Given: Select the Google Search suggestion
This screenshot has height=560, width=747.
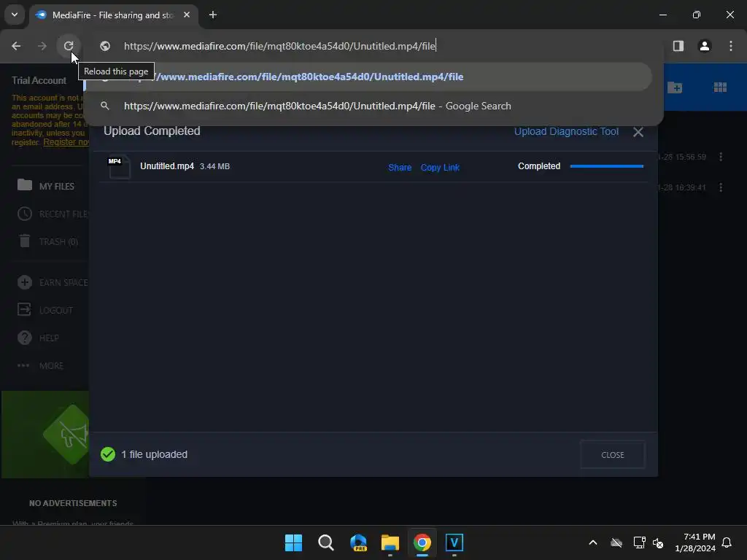Looking at the screenshot, I should (x=368, y=106).
